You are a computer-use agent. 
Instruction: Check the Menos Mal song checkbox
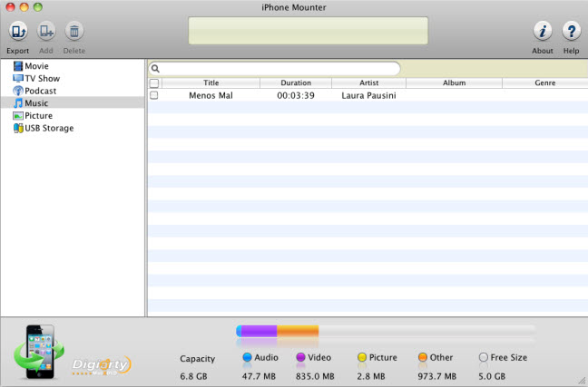153,95
